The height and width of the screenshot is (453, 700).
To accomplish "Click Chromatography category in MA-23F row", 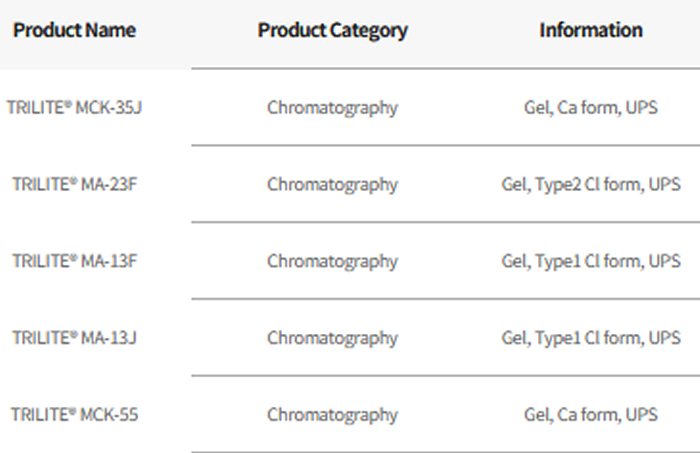I will tap(332, 184).
